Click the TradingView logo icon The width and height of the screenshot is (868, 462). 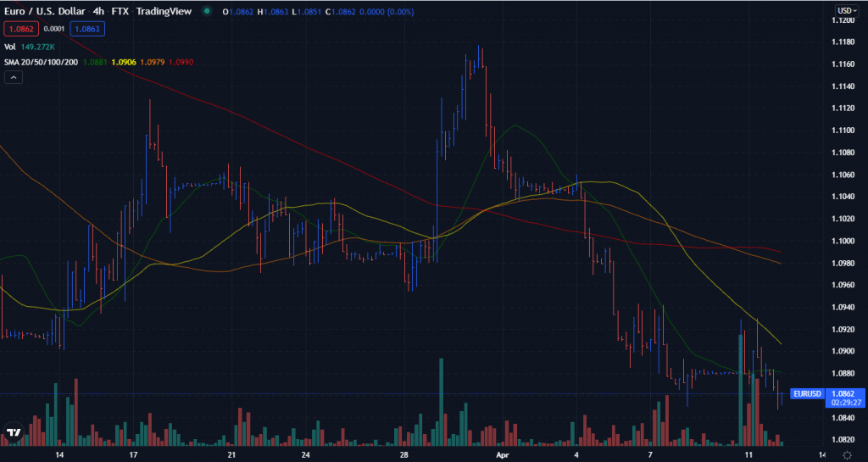click(x=14, y=432)
